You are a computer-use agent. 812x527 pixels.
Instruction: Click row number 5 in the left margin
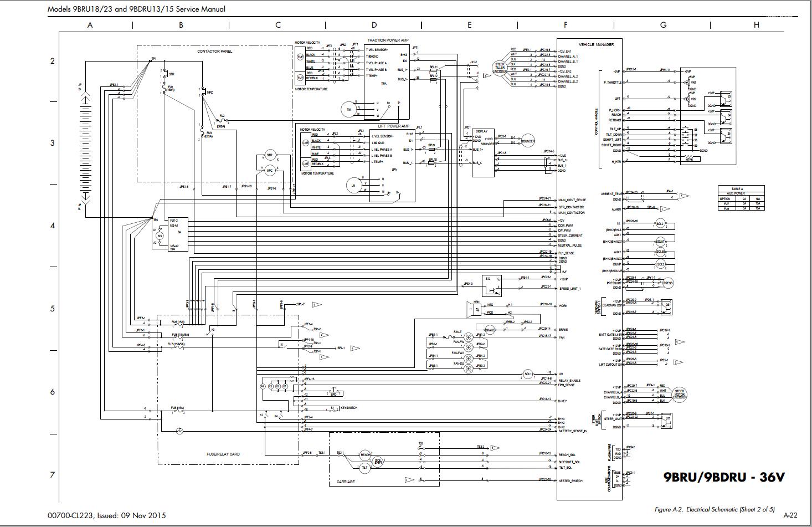53,309
